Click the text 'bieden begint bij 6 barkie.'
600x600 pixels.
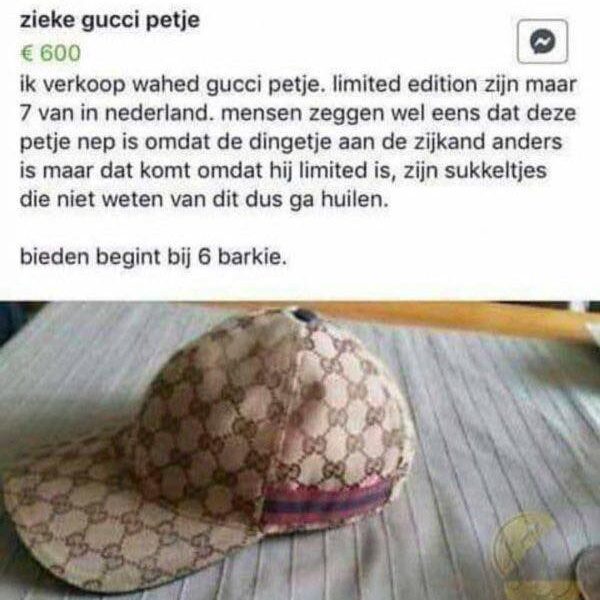pyautogui.click(x=153, y=257)
